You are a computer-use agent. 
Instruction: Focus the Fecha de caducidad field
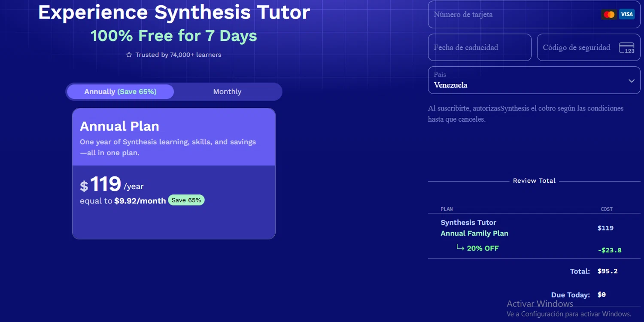coord(480,47)
